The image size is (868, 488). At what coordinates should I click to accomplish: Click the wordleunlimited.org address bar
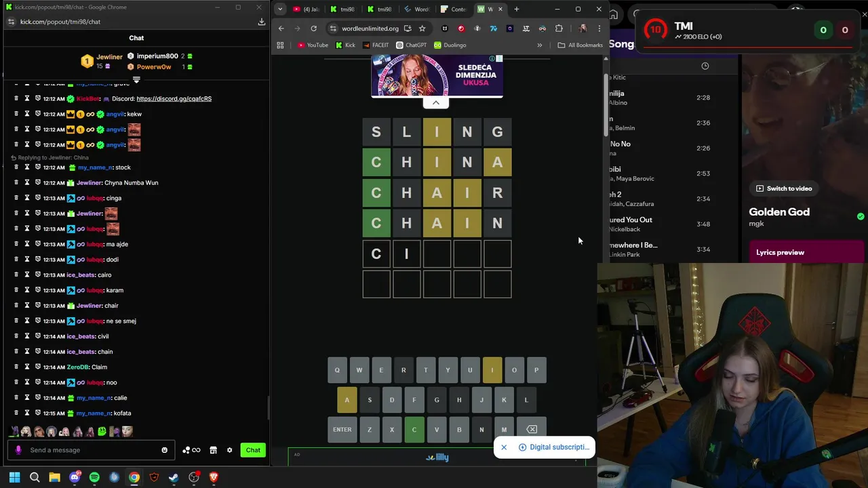[370, 28]
